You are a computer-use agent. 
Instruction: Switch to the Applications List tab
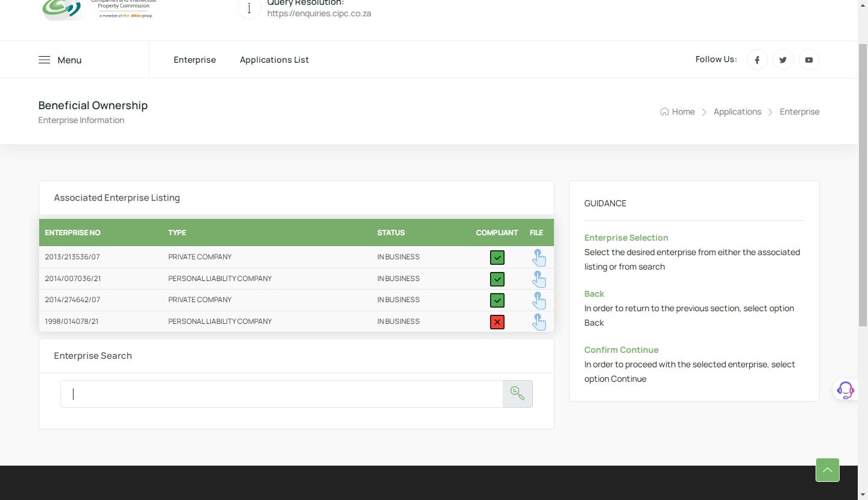click(274, 59)
